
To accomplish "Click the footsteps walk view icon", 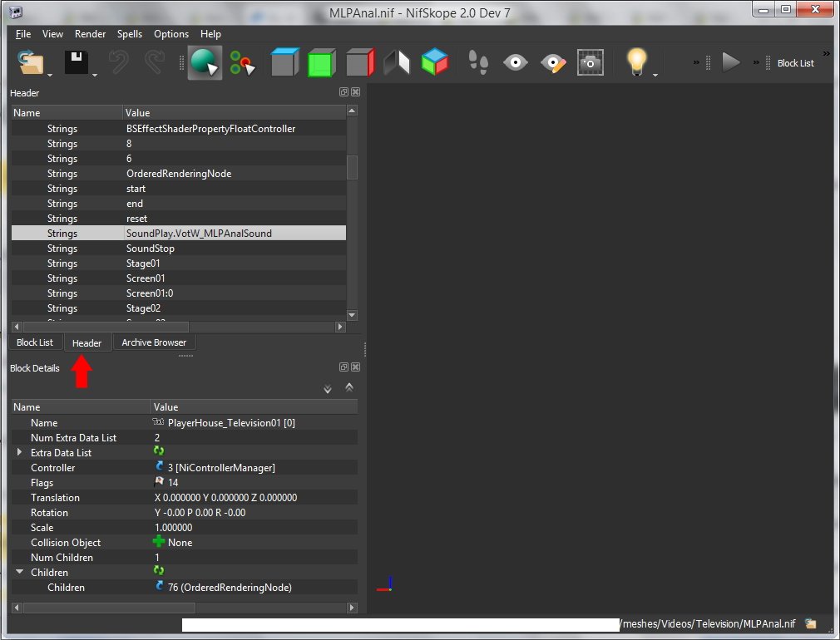I will tap(478, 62).
